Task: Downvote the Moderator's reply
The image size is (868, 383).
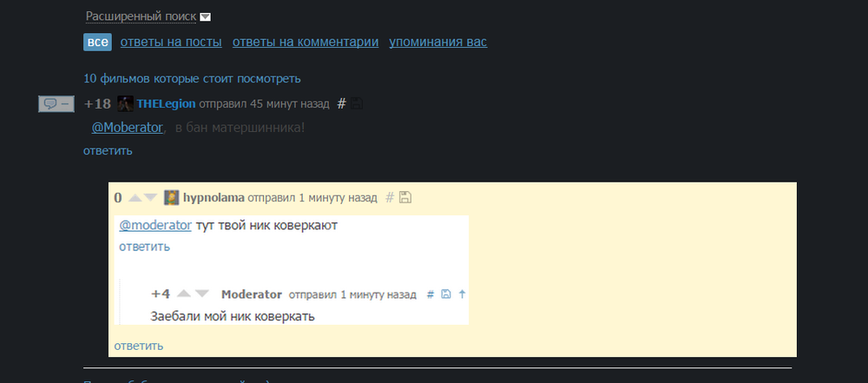Action: pos(202,294)
